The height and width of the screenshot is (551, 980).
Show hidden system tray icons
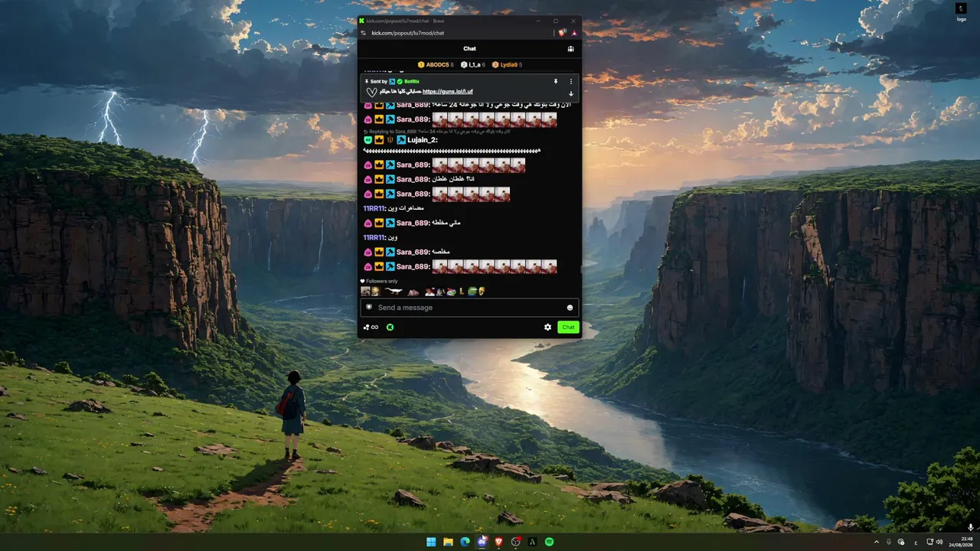(877, 542)
